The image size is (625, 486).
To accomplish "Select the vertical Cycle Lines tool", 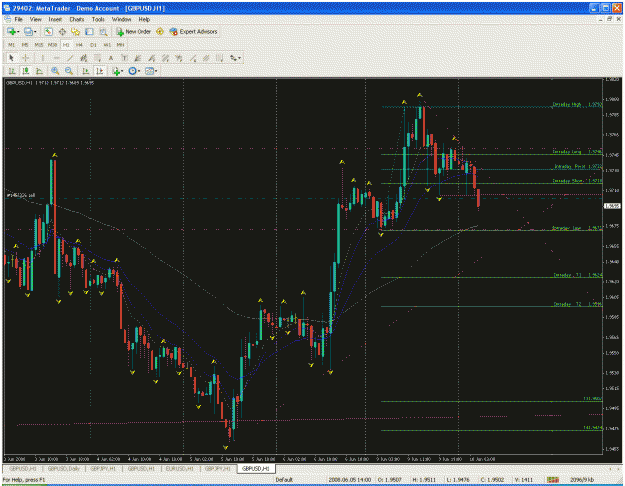I will (x=219, y=58).
